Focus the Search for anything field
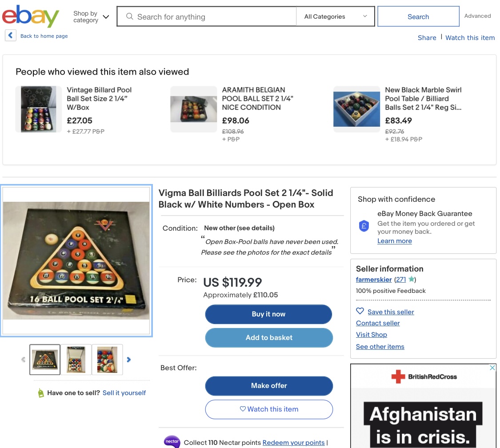Viewport: 500px width, 448px height. (x=207, y=16)
